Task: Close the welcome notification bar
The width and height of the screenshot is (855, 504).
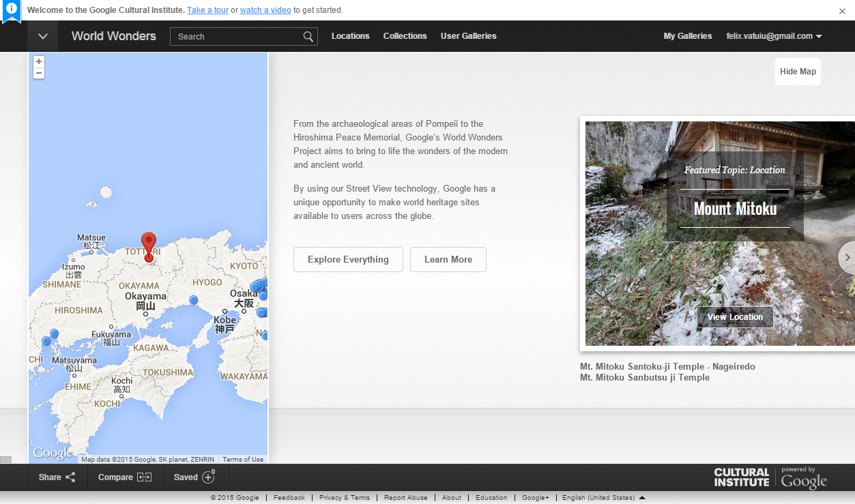Action: (x=842, y=11)
